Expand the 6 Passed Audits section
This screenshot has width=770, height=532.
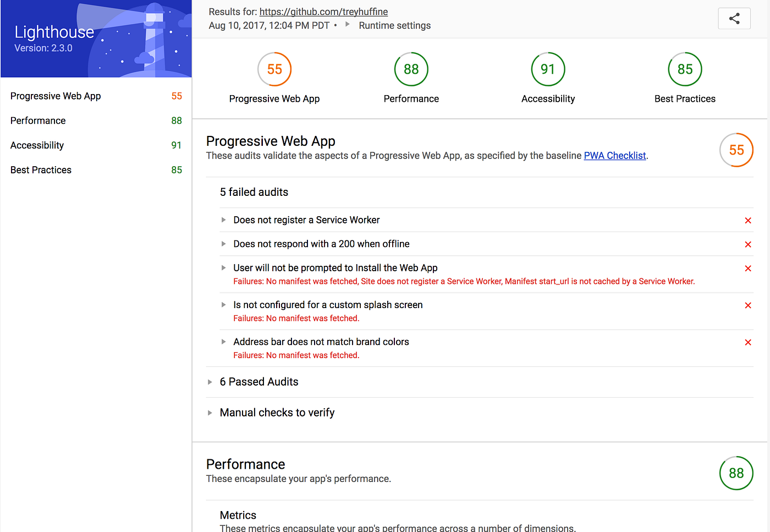pyautogui.click(x=258, y=381)
